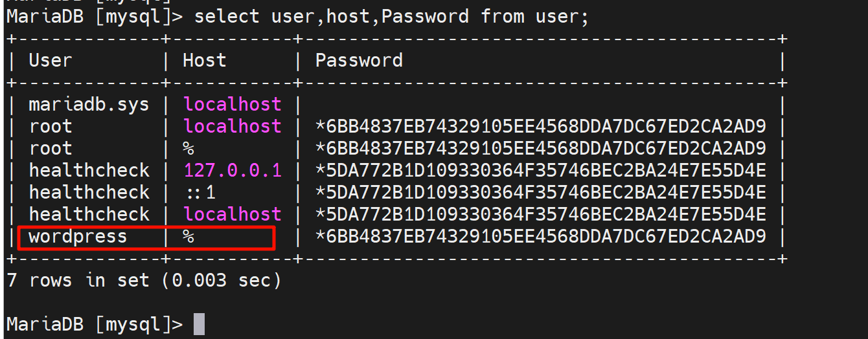Click the 127.0.0.1 host value
The width and height of the screenshot is (868, 339).
(x=233, y=171)
